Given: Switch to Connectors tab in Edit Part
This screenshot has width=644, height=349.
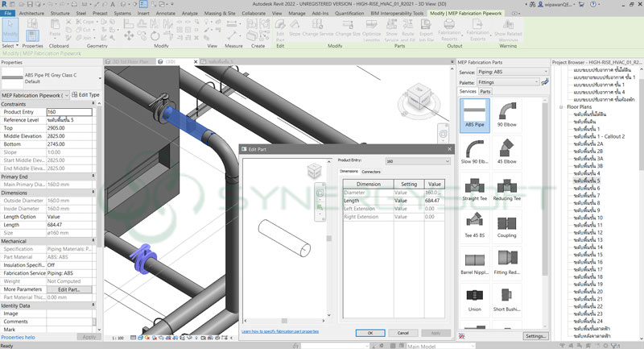Looking at the screenshot, I should pos(371,172).
